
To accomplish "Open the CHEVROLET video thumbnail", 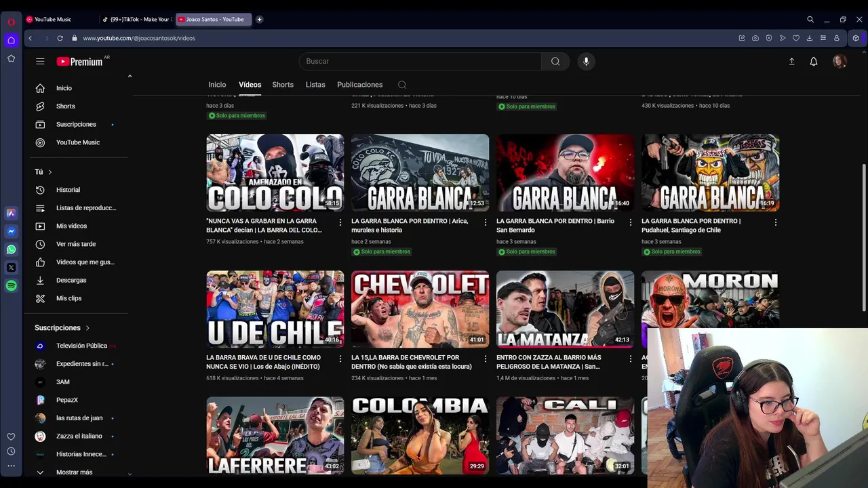I will (x=420, y=309).
